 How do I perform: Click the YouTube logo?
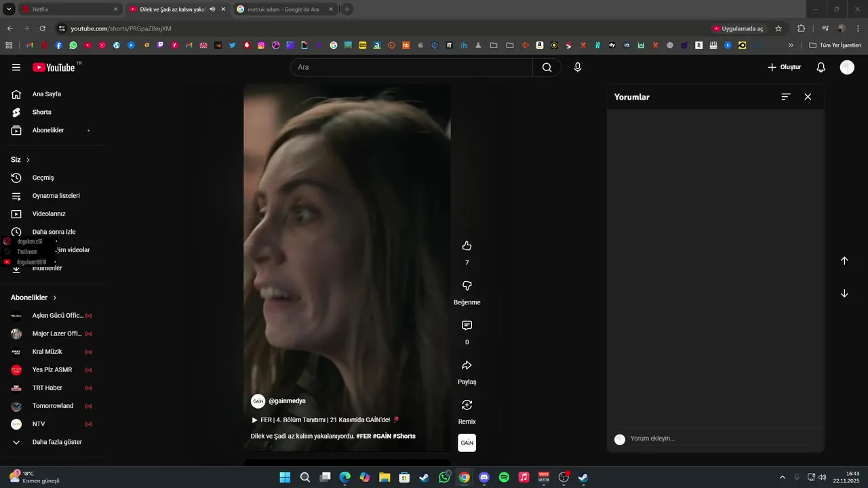click(x=54, y=67)
